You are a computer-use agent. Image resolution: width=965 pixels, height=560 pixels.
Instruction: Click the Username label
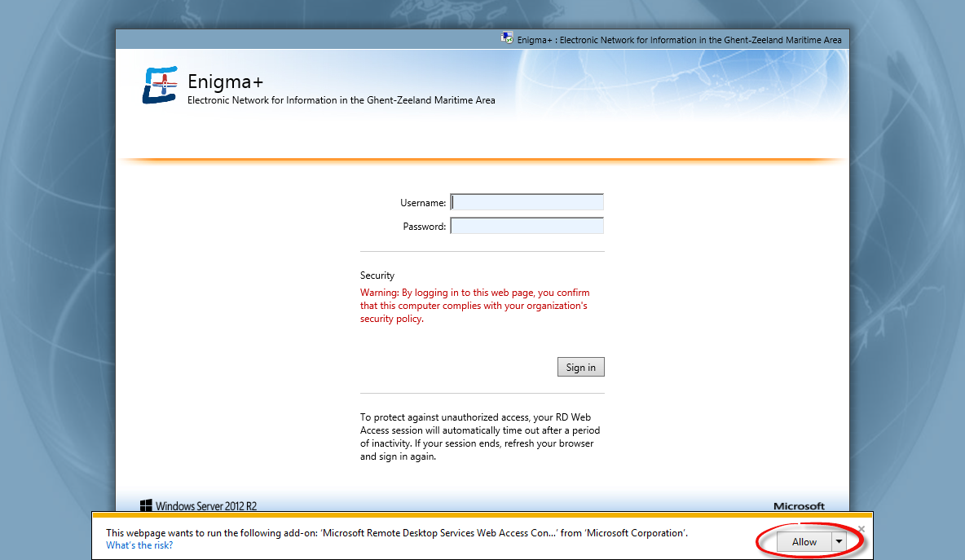[x=423, y=202]
